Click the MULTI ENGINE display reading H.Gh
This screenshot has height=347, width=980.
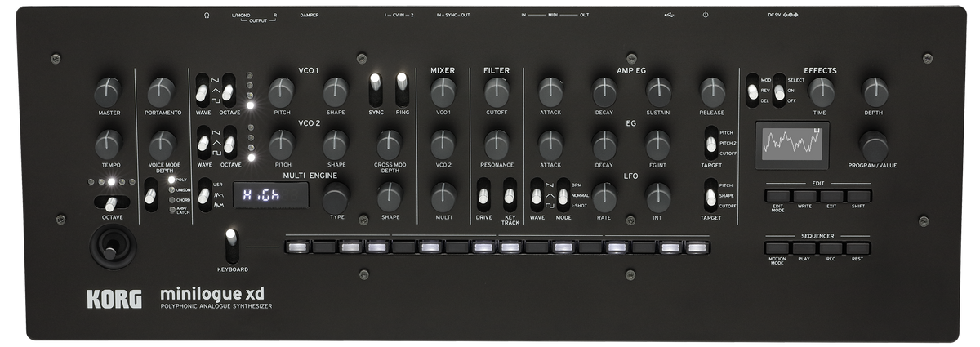coord(271,196)
